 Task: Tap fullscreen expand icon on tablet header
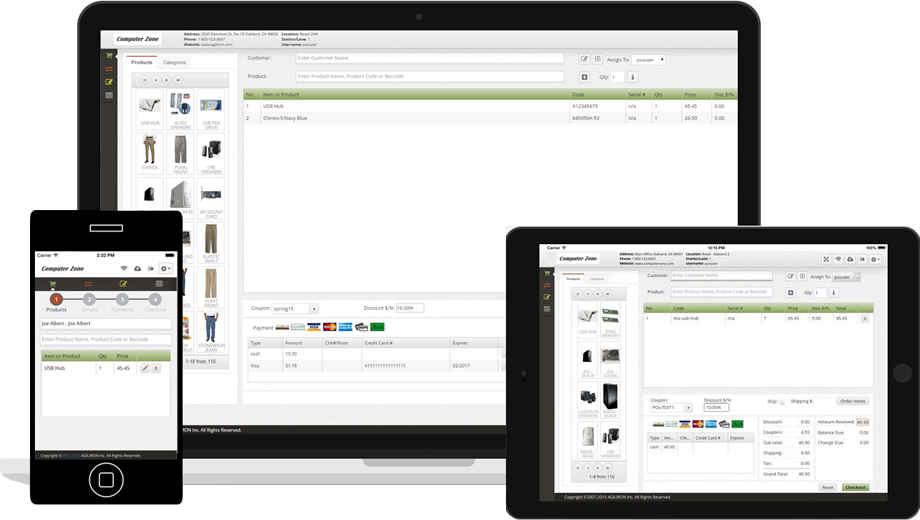pos(826,259)
